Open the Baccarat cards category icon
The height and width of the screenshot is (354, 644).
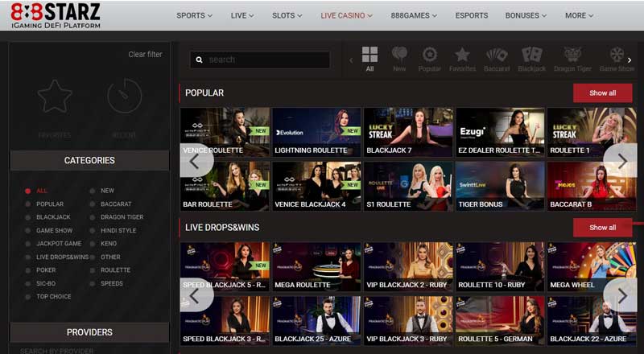[x=497, y=54]
